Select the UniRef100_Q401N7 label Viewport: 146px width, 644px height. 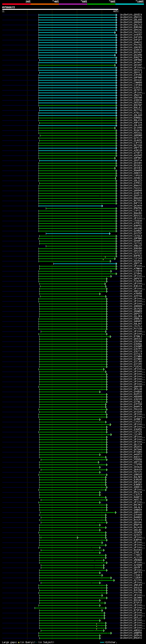pos(131,65)
